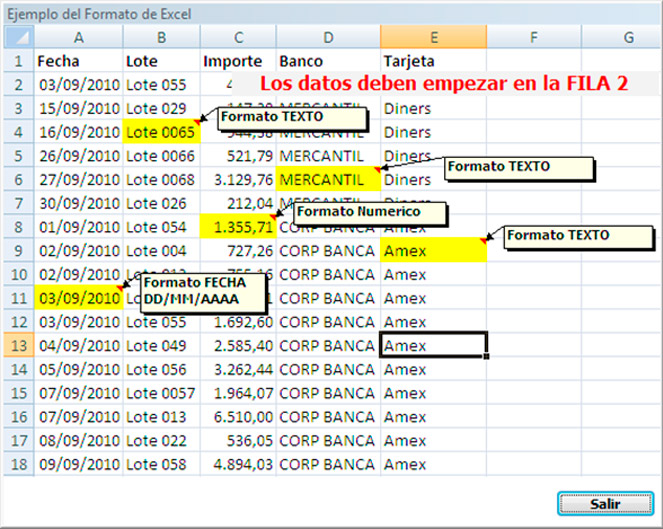Select row 13 header

coord(18,346)
